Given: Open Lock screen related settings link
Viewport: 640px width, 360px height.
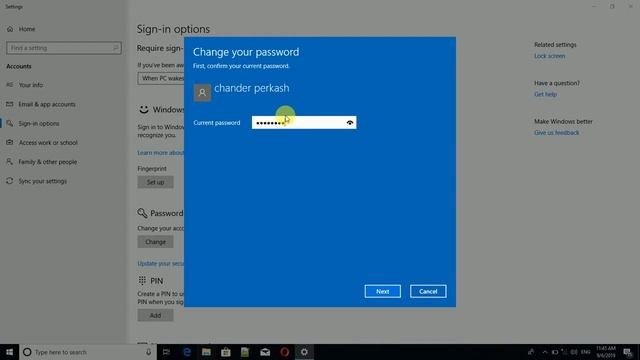Looking at the screenshot, I should click(549, 56).
